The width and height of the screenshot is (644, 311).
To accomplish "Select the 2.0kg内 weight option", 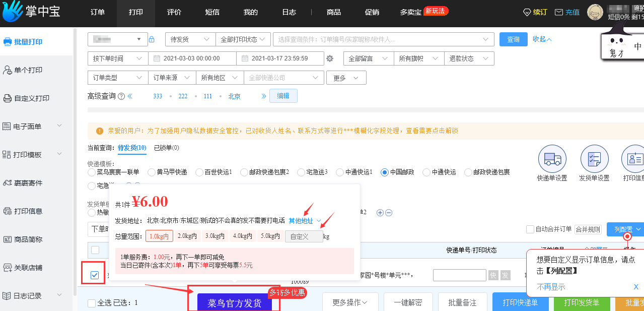I will coord(187,236).
